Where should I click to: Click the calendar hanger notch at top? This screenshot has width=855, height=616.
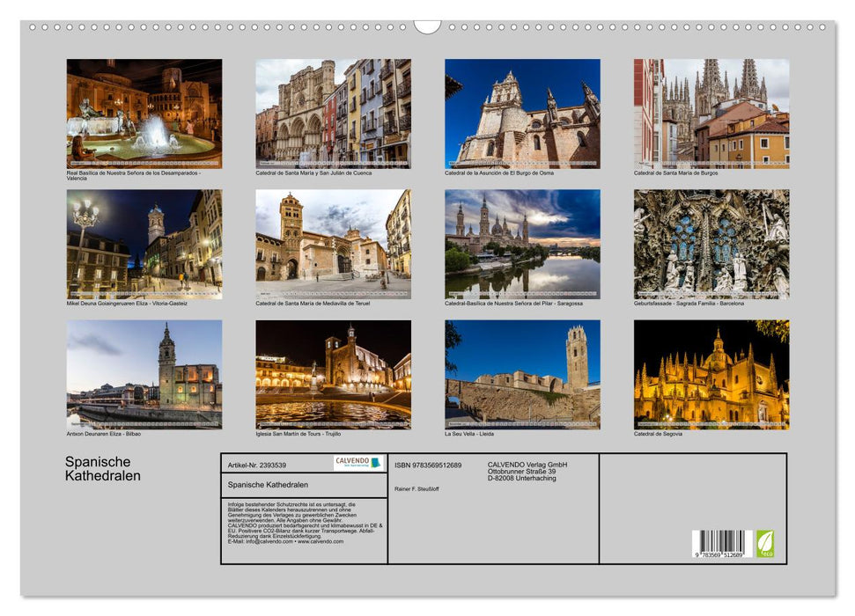[x=427, y=26]
